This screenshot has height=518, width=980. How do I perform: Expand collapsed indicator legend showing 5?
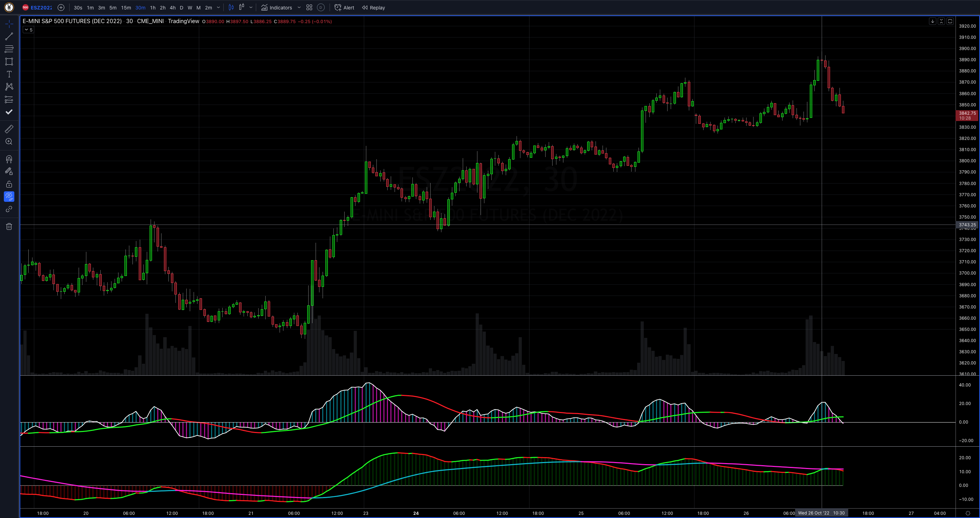pyautogui.click(x=29, y=30)
